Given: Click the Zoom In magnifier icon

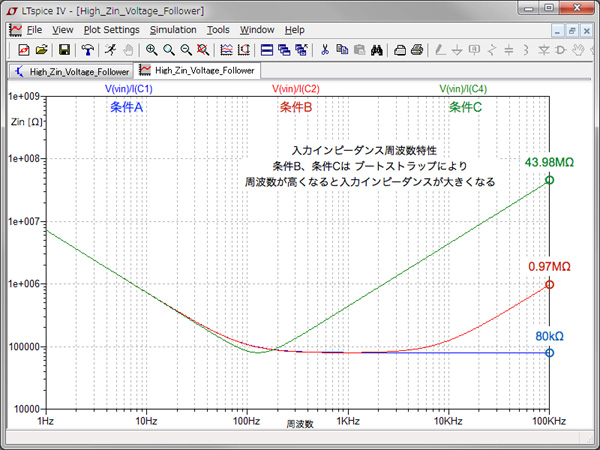Looking at the screenshot, I should pyautogui.click(x=151, y=49).
